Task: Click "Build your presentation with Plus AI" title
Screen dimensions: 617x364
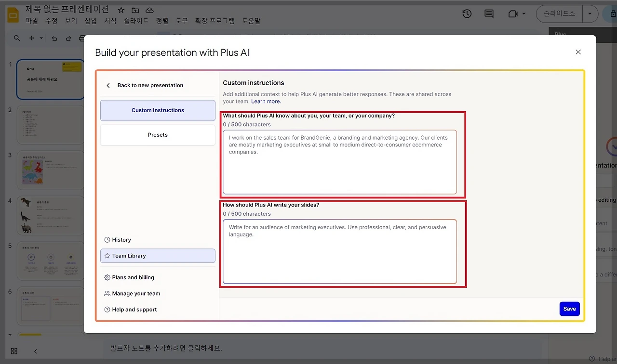Action: coord(172,52)
